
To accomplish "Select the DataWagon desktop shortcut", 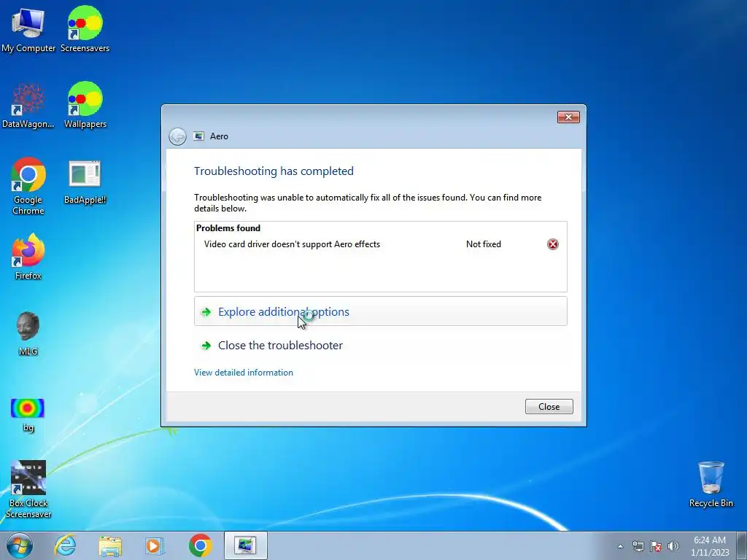I will tap(28, 106).
